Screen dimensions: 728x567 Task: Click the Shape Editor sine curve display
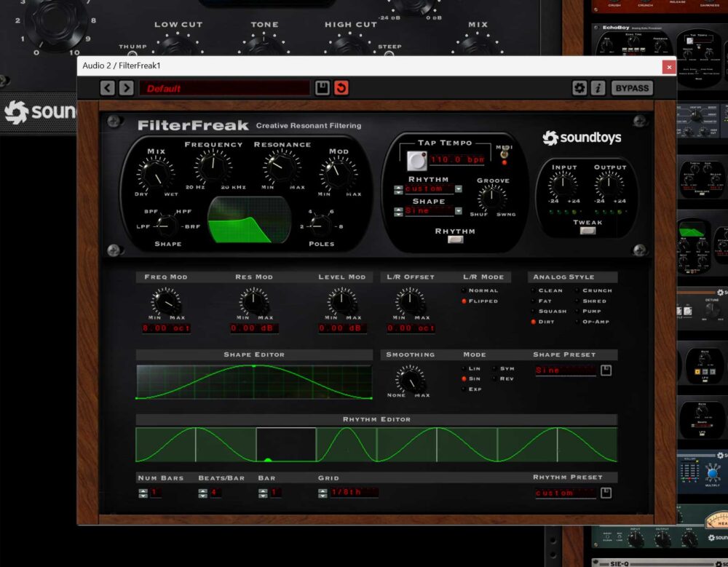coord(254,381)
